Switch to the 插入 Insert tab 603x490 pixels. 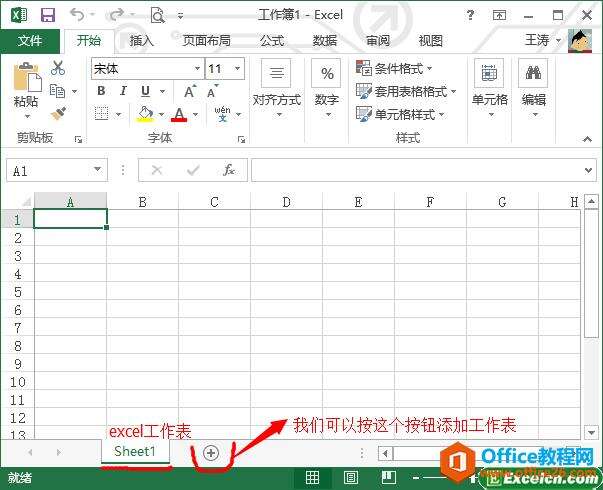(142, 41)
